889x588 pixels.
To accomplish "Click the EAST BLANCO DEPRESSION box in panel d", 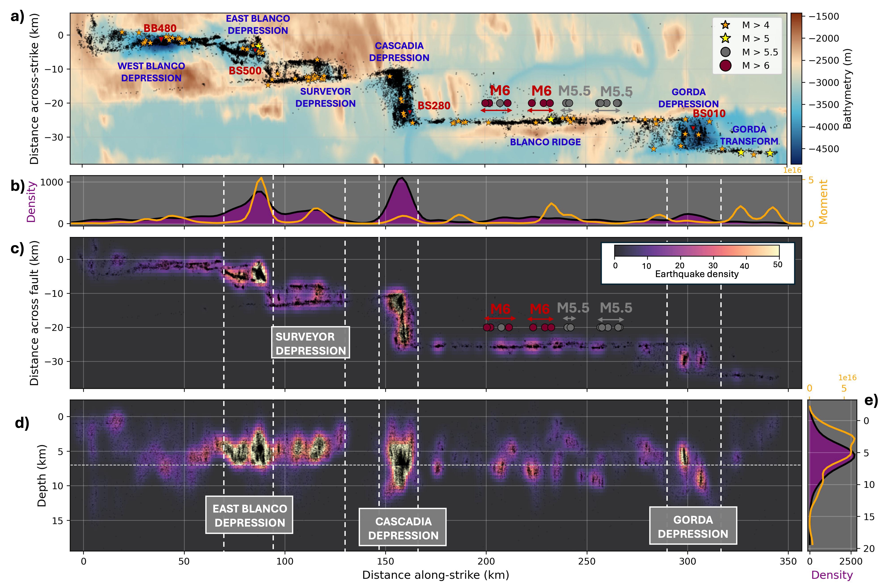I will point(249,515).
